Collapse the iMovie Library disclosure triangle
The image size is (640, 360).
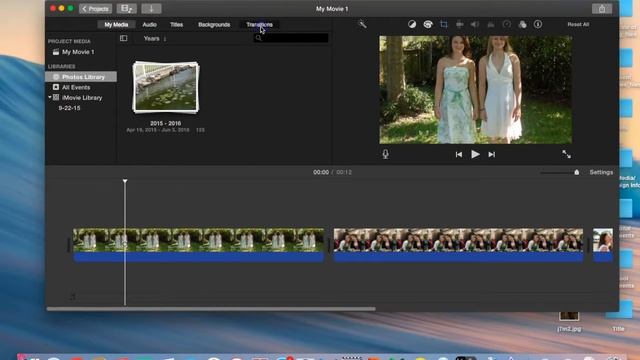(50, 98)
